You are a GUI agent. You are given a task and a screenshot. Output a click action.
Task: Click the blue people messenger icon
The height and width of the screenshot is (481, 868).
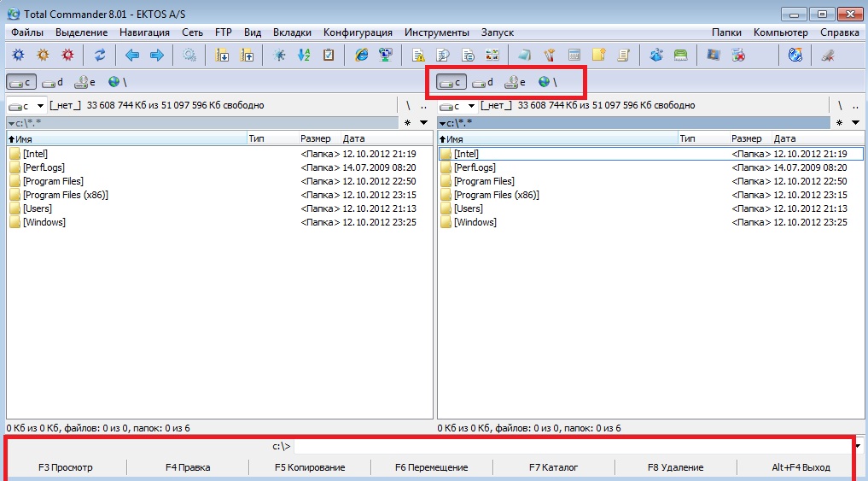[x=656, y=55]
